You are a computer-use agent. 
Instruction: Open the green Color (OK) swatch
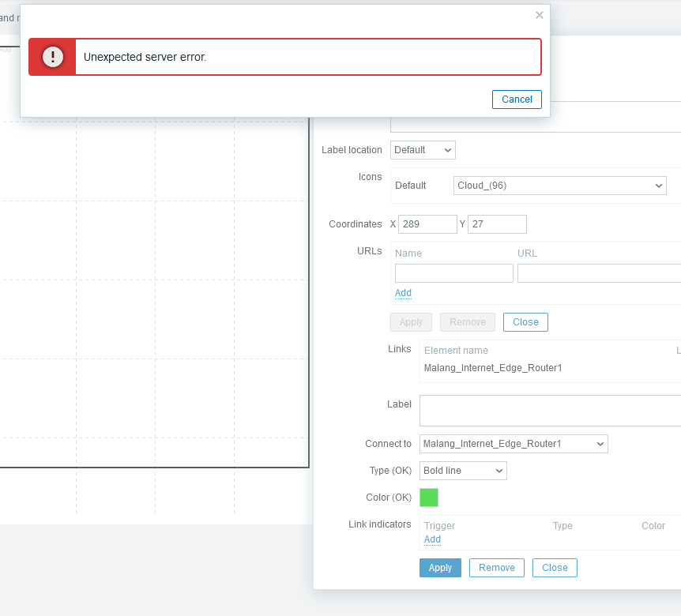429,498
